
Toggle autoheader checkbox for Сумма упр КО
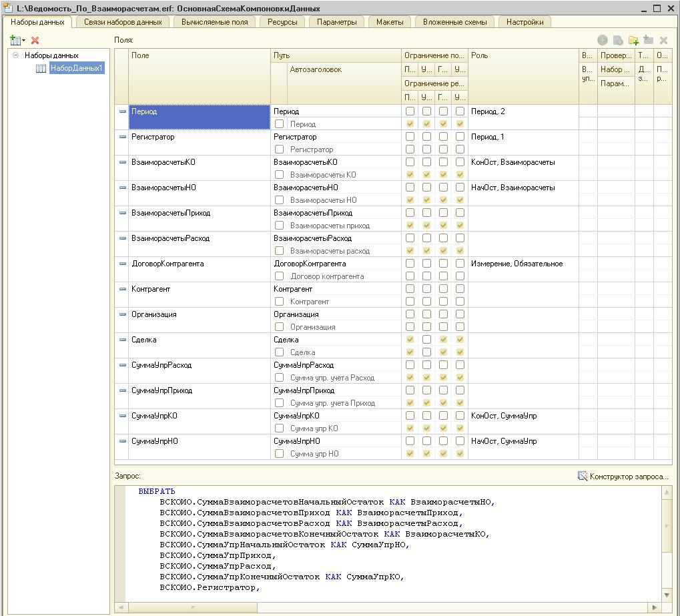pos(280,428)
